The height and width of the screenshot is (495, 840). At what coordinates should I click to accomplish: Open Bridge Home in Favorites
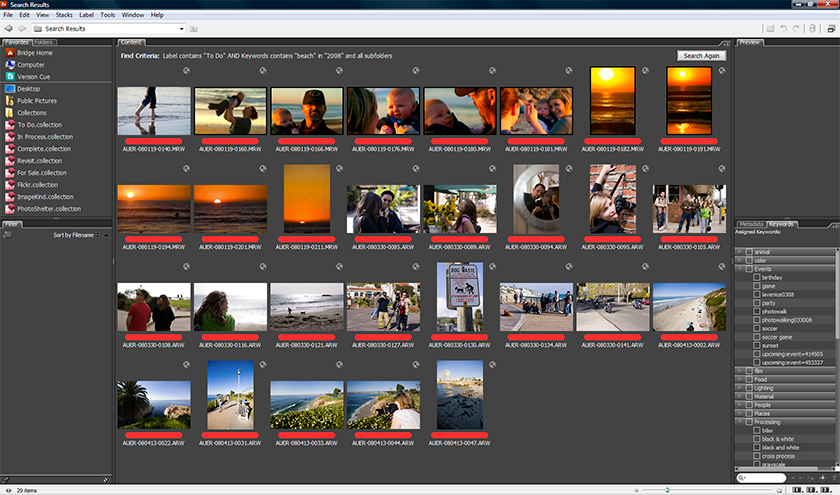pos(35,53)
